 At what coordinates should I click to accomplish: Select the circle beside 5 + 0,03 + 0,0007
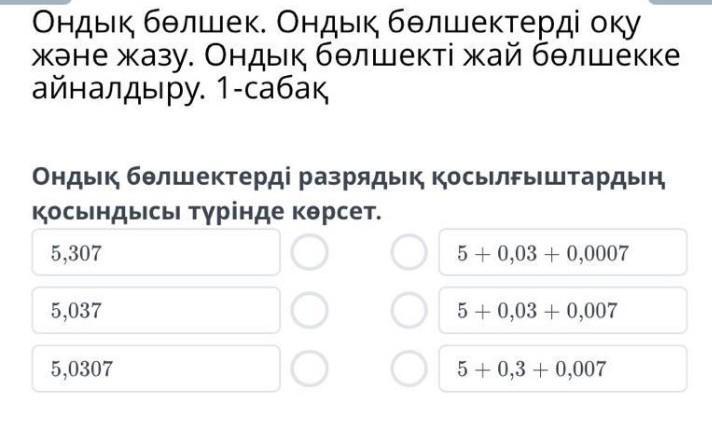coord(408,253)
